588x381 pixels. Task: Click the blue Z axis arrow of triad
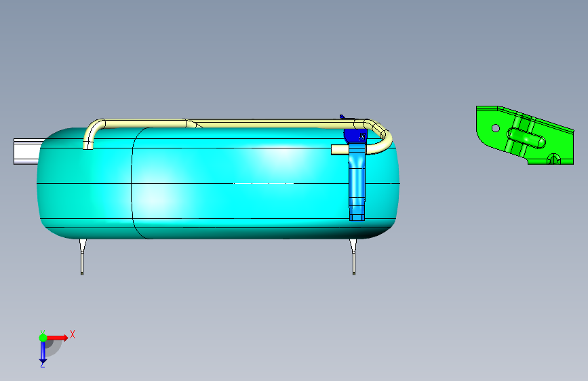[x=43, y=352]
